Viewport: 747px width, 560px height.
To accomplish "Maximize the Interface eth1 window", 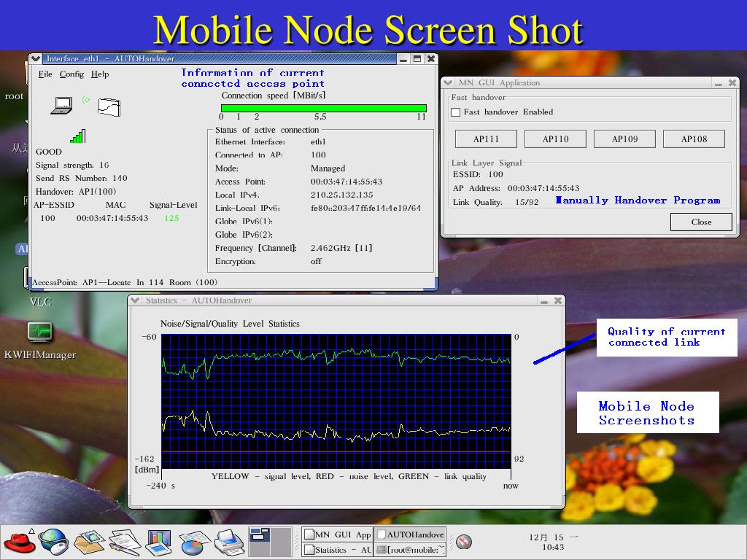I will [x=417, y=58].
